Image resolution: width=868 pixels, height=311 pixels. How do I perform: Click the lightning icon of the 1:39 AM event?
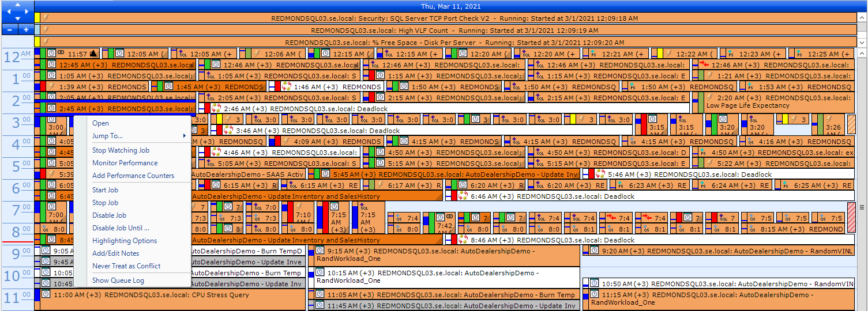[x=51, y=86]
